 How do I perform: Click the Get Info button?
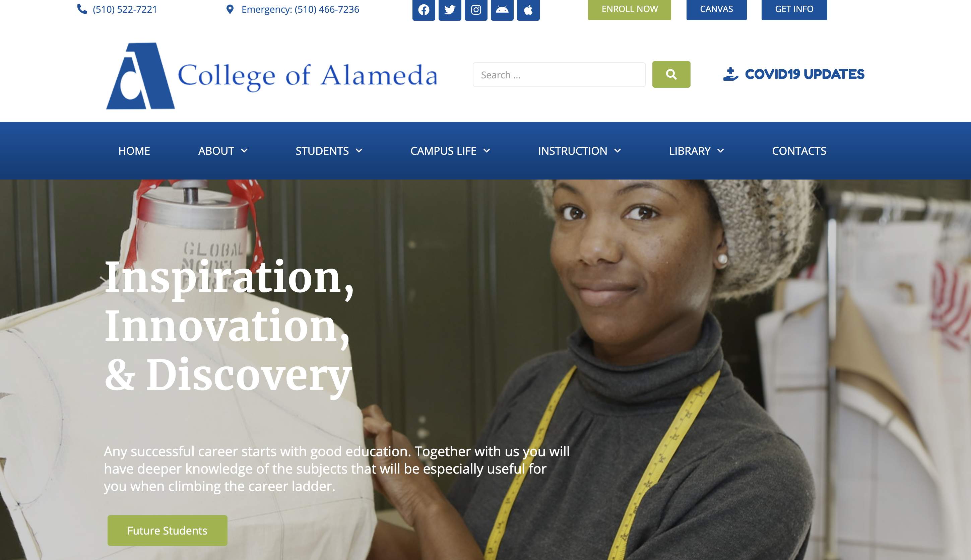(x=794, y=9)
